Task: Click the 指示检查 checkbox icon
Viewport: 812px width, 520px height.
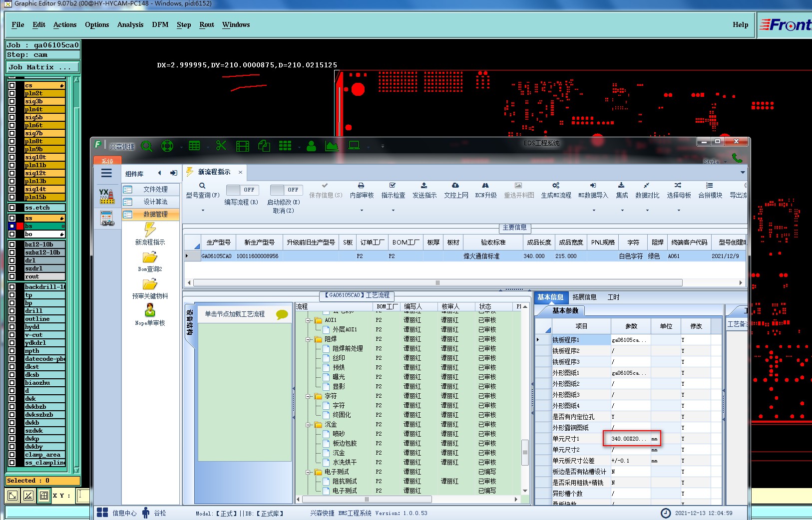Action: (x=393, y=185)
